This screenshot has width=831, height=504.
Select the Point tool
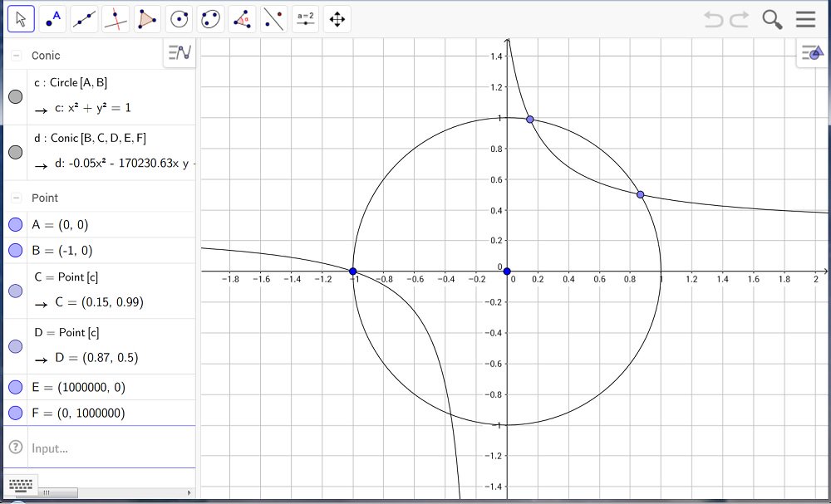click(53, 20)
